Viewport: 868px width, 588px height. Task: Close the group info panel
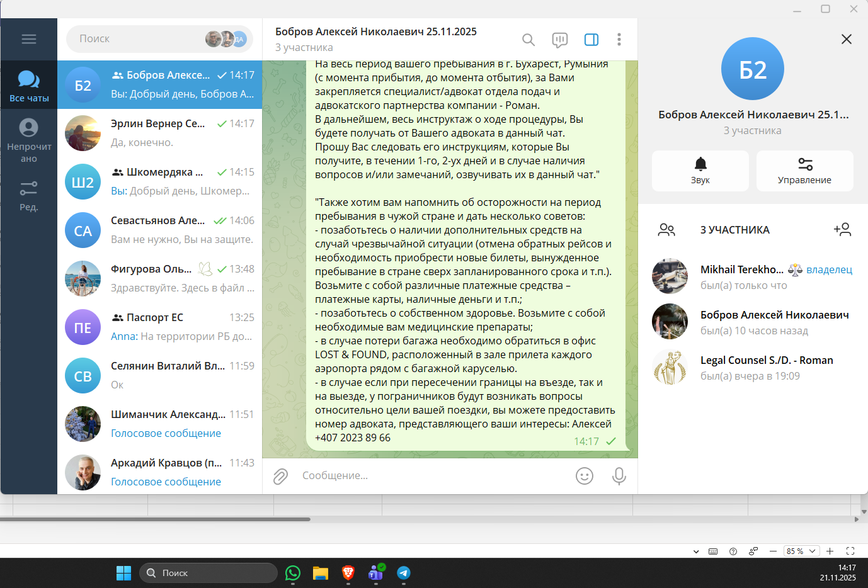[847, 39]
